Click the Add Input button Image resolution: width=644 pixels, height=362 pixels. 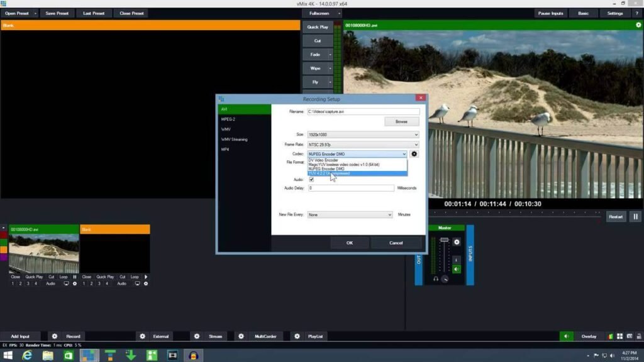pyautogui.click(x=19, y=336)
